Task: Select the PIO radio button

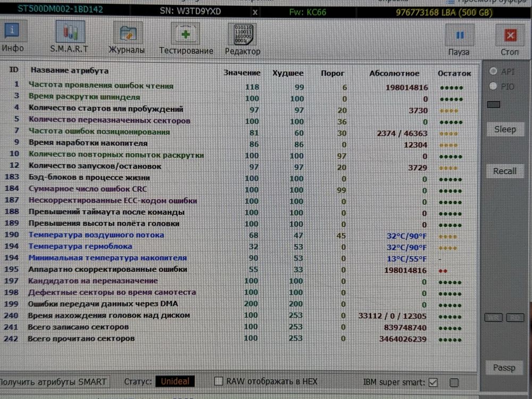Action: [493, 86]
